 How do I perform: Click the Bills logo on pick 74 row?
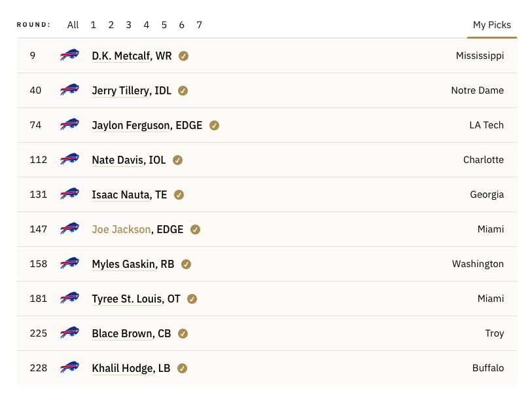click(69, 124)
